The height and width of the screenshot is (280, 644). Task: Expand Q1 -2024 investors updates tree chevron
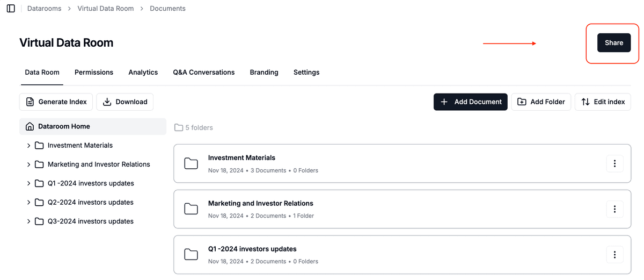click(28, 184)
